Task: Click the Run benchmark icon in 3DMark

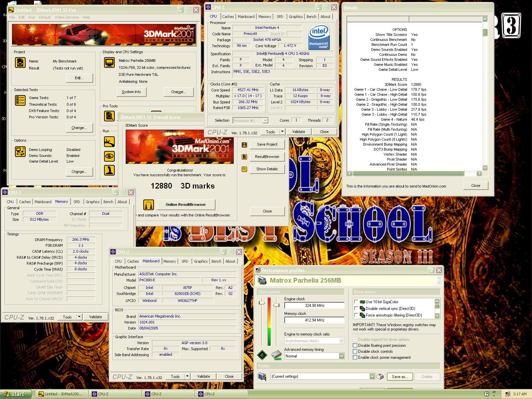Action: point(109,142)
